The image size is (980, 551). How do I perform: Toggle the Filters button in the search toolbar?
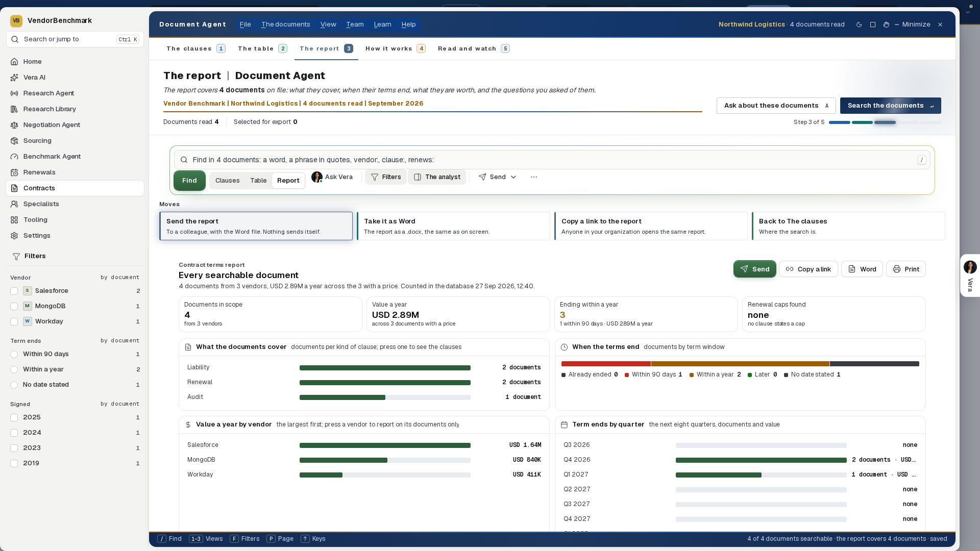click(386, 177)
